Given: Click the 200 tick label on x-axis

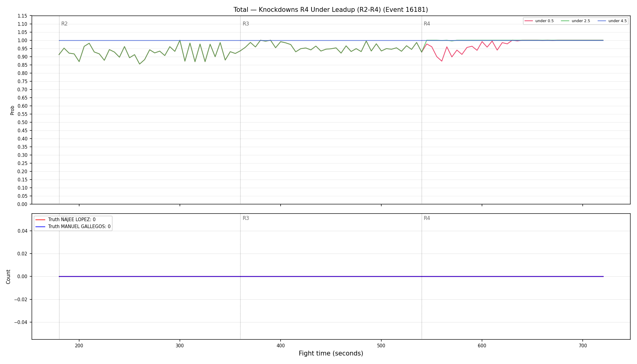Looking at the screenshot, I should 79,345.
